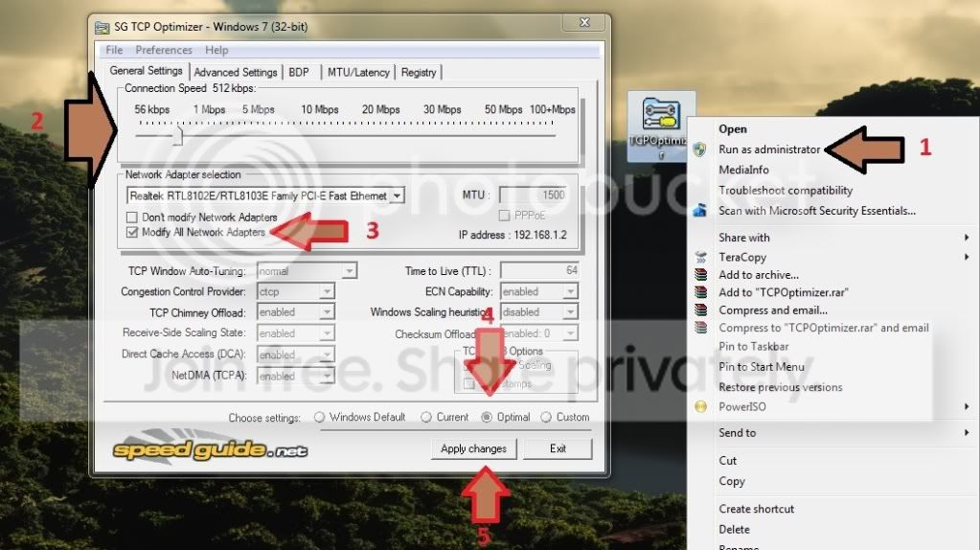
Task: Open ECN Capability dropdown
Action: tap(570, 292)
